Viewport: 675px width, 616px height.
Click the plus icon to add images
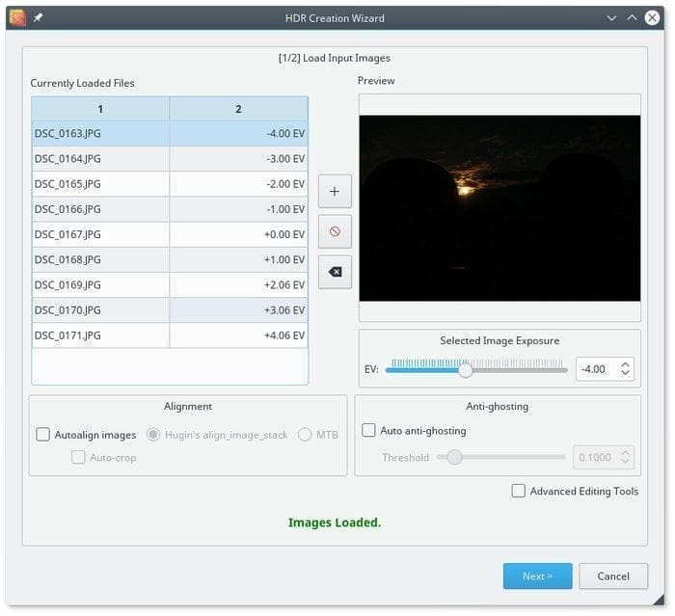[335, 192]
